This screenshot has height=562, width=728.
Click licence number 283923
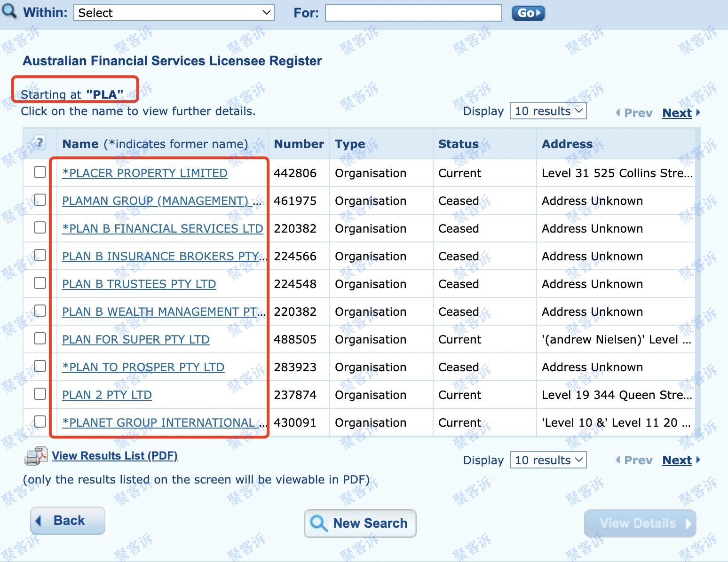click(295, 367)
